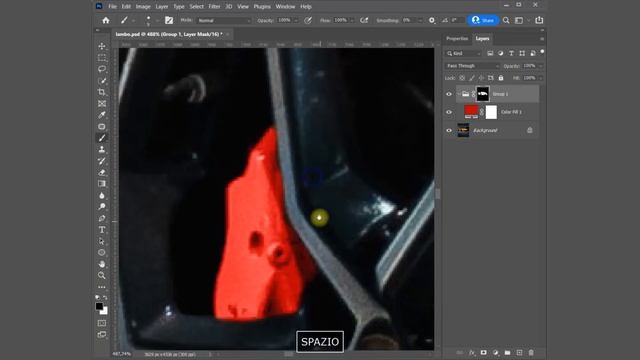
Task: Open the Edit Toolbar three-dots menu
Action: pos(102,287)
